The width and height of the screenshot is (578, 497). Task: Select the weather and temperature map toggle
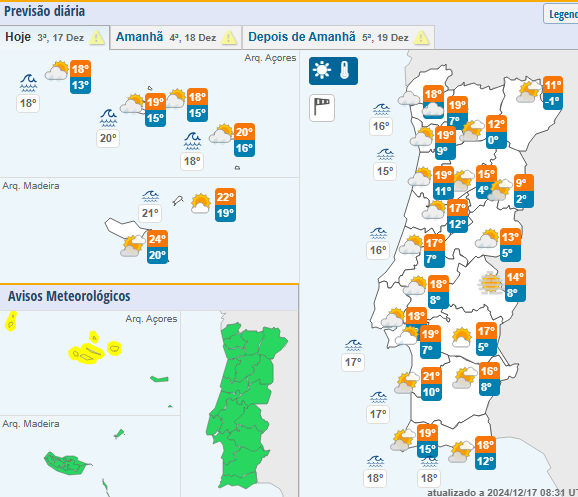(333, 71)
